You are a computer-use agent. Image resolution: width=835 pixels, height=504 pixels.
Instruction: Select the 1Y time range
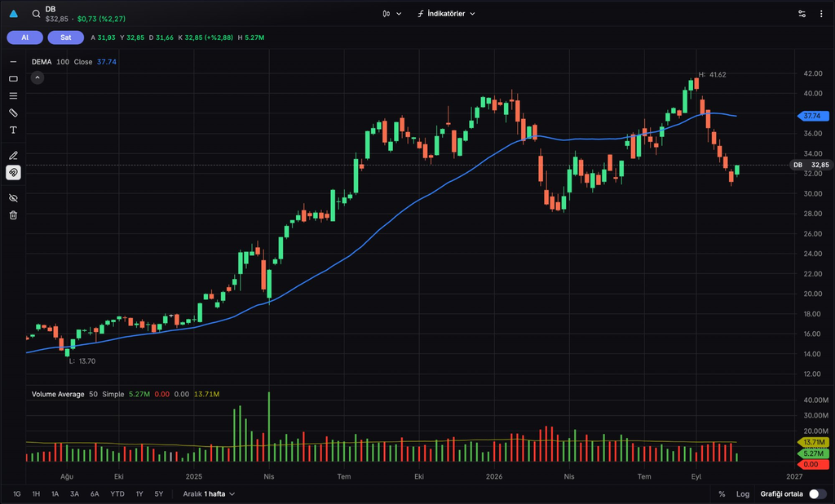pyautogui.click(x=139, y=494)
